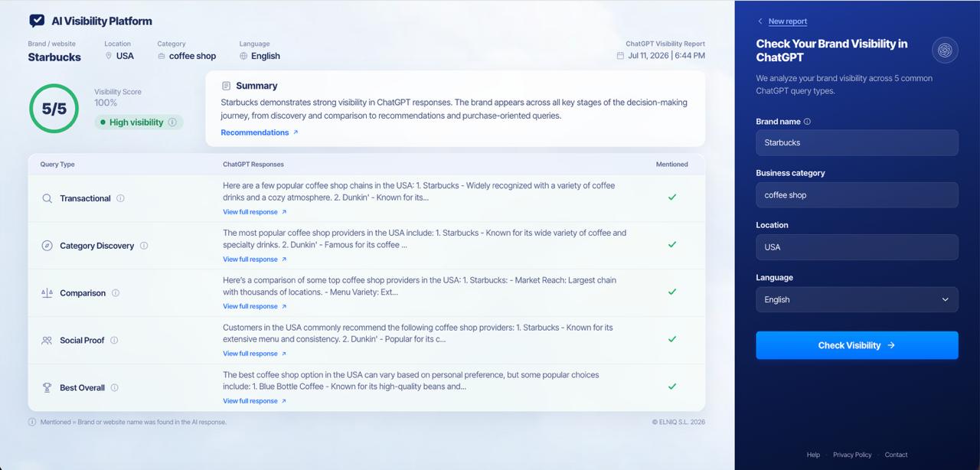This screenshot has width=980, height=470.
Task: Click the info icon next to High visibility
Action: click(x=172, y=122)
